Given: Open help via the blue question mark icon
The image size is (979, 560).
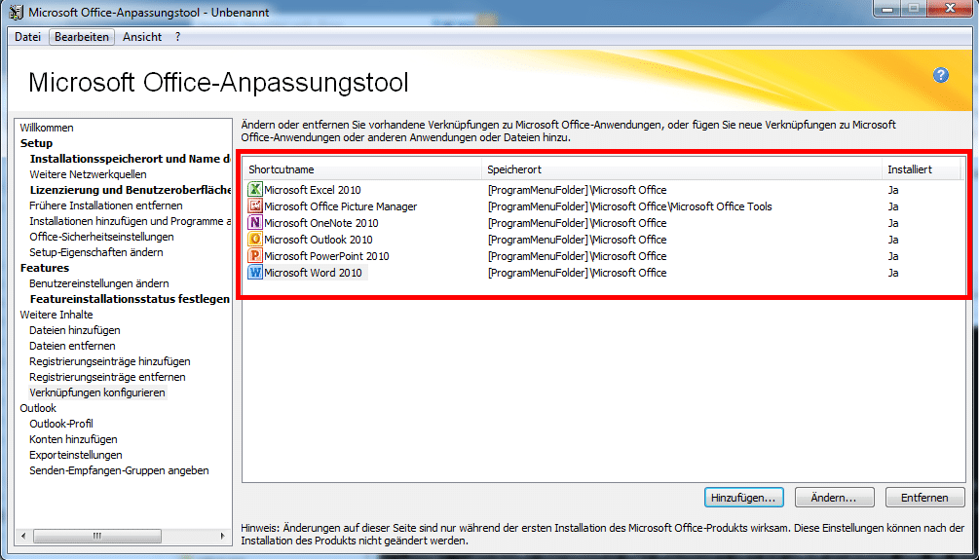Looking at the screenshot, I should (940, 75).
